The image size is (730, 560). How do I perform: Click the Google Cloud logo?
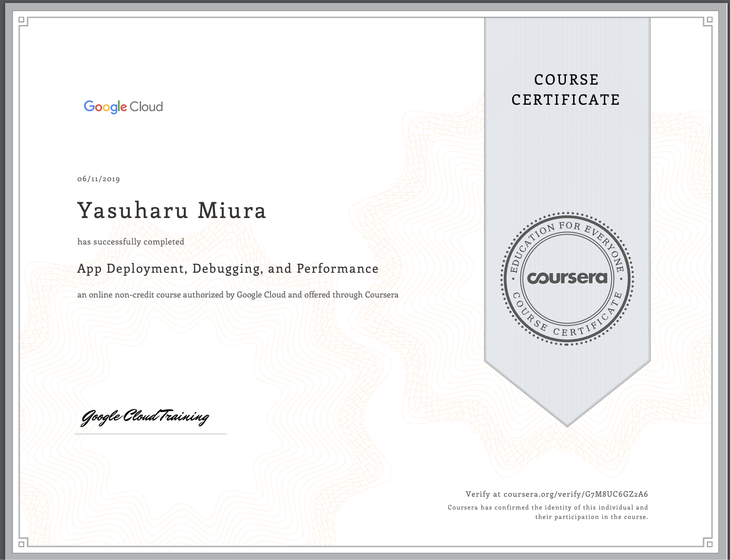coord(123,107)
